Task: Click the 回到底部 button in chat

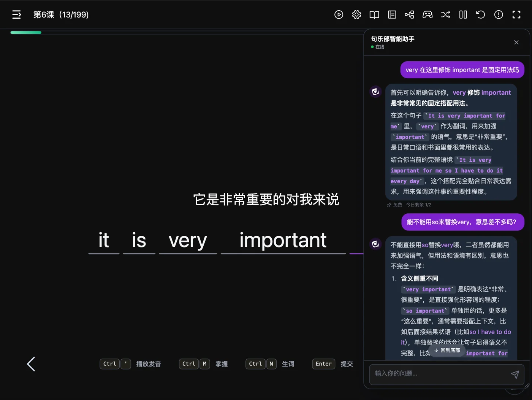Action: coord(446,350)
